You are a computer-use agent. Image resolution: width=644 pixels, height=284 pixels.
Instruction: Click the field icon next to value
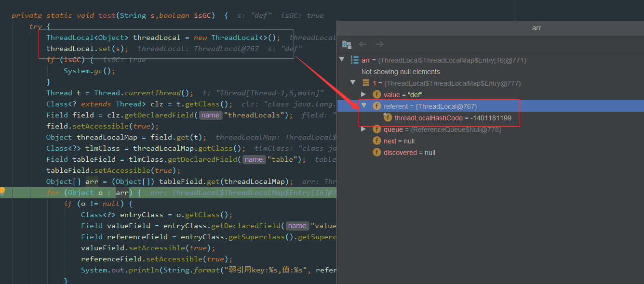coord(377,95)
